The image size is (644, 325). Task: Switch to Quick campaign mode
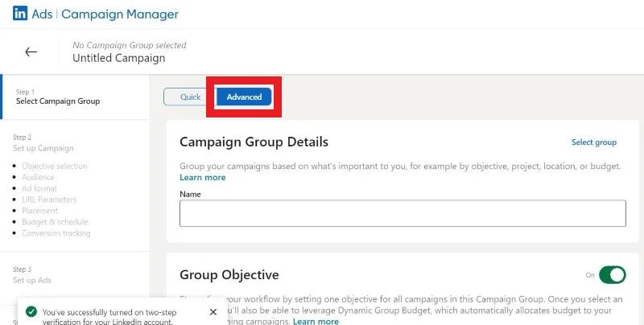point(190,97)
